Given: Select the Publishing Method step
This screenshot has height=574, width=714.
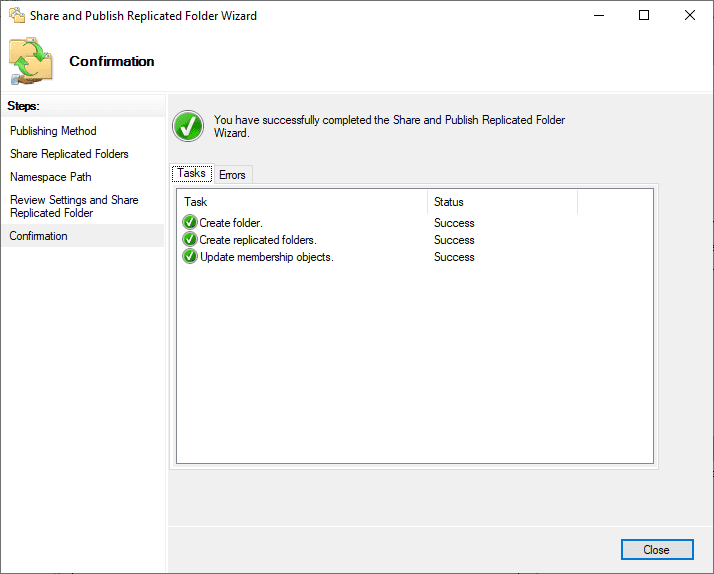Looking at the screenshot, I should coord(53,131).
